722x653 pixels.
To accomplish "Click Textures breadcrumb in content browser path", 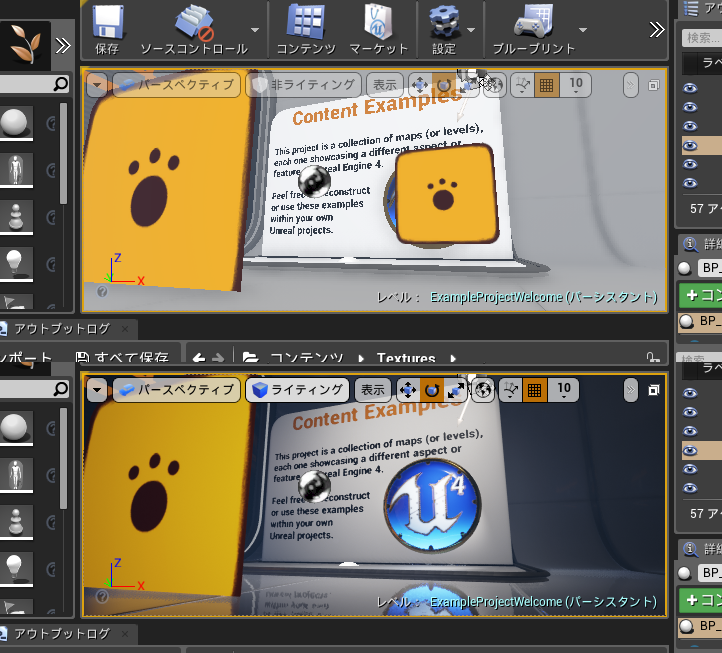I will 406,357.
